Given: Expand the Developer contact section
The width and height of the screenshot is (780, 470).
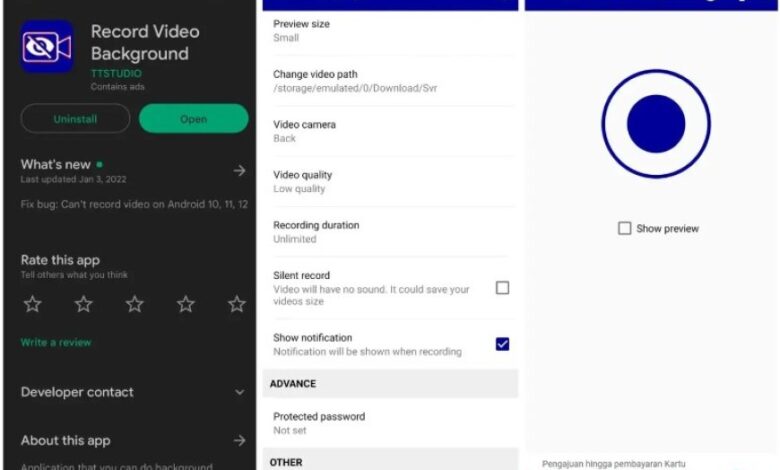Looking at the screenshot, I should click(x=239, y=393).
